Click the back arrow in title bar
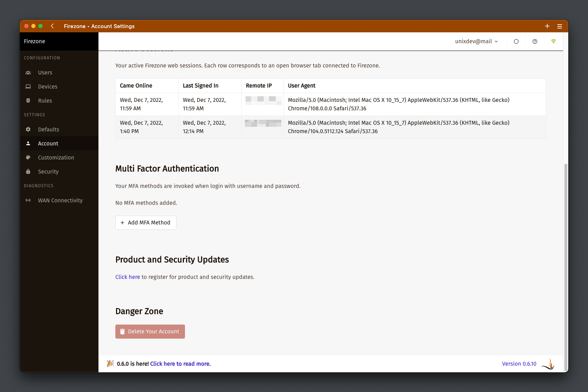The height and width of the screenshot is (392, 588). (x=52, y=26)
